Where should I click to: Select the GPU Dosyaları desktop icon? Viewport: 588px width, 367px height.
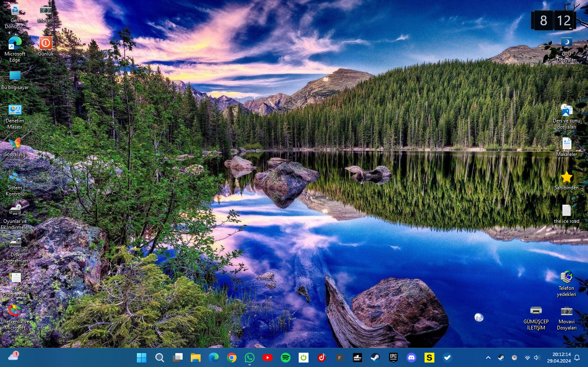click(x=566, y=49)
